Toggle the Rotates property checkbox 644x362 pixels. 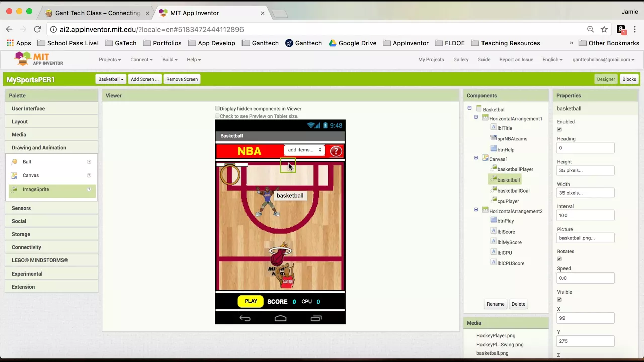(x=559, y=259)
